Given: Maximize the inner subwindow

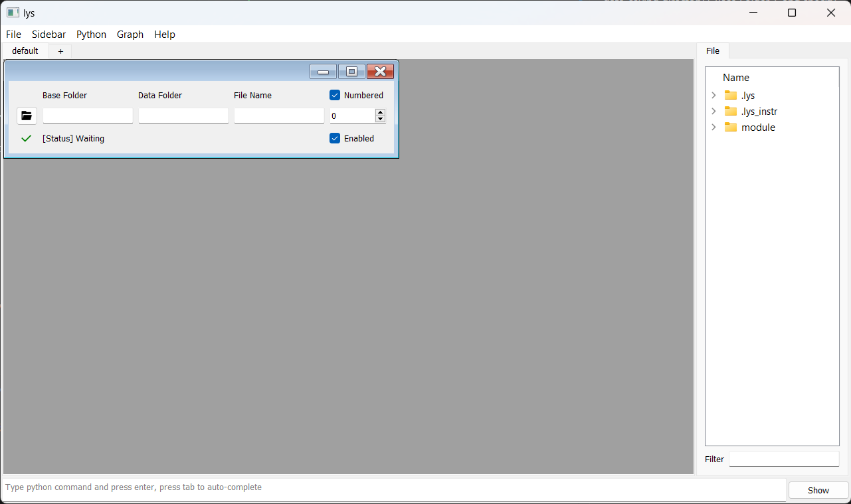Looking at the screenshot, I should click(351, 72).
